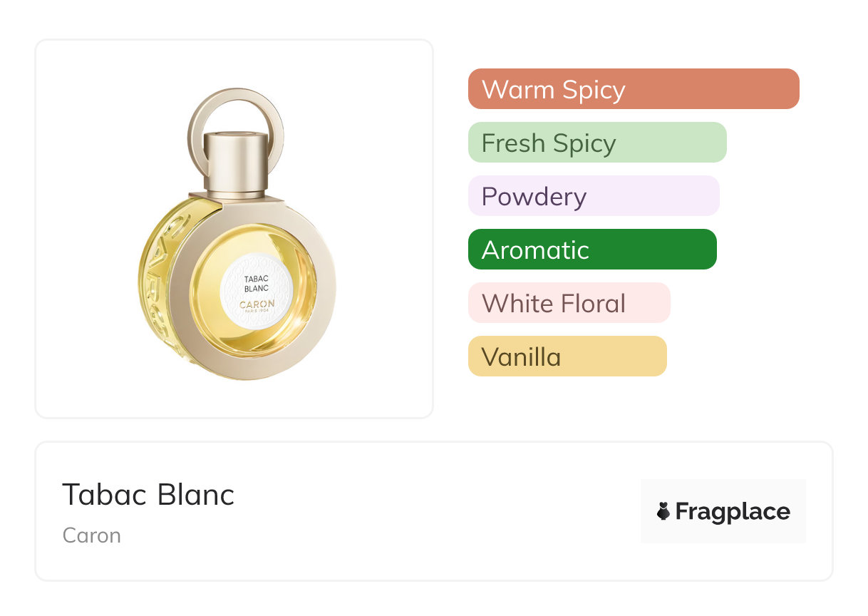
Task: Open the Tabac Blanc fragrance title
Action: (148, 494)
